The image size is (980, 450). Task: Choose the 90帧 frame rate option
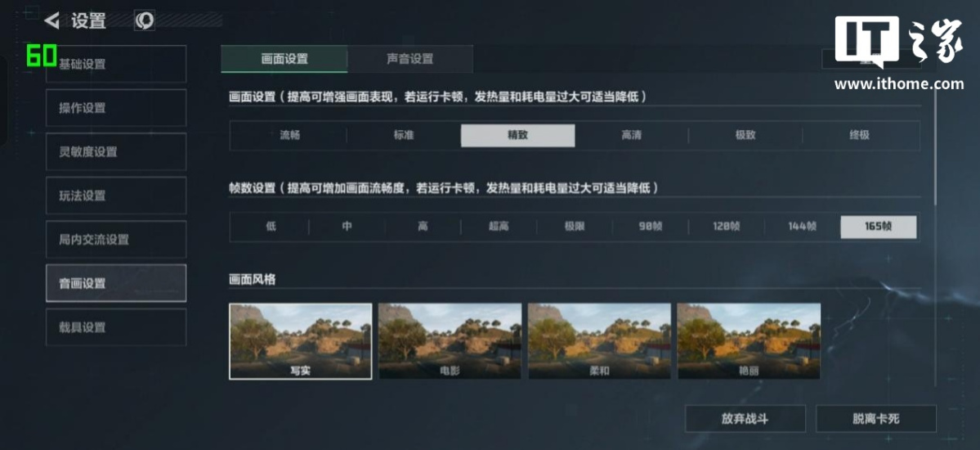pos(650,227)
